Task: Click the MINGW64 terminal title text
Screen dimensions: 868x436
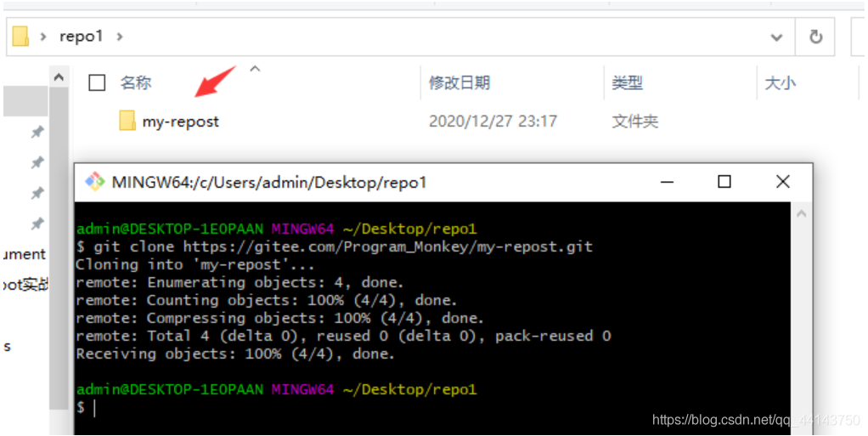Action: click(269, 182)
